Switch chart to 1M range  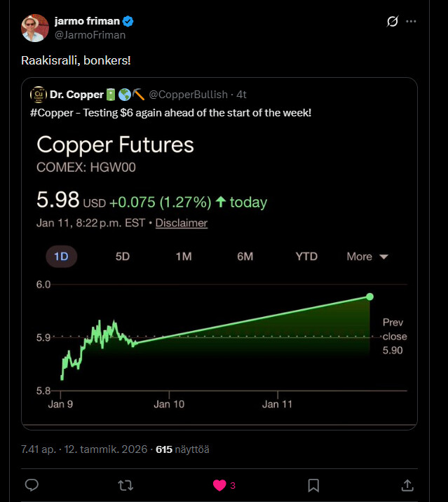[x=184, y=257]
